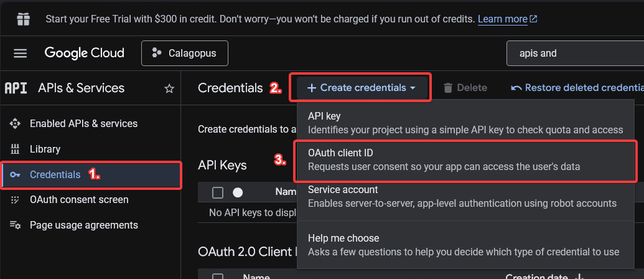Click the gift icon in trial banner
This screenshot has width=644, height=279.
click(23, 19)
